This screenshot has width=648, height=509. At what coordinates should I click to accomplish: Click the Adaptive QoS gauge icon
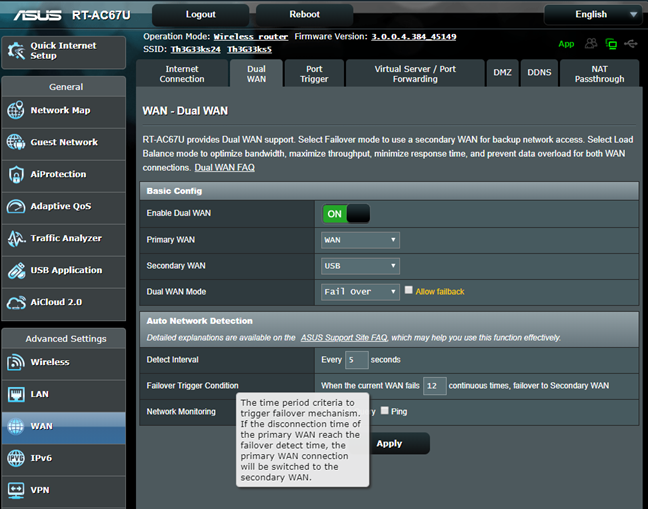[x=16, y=206]
